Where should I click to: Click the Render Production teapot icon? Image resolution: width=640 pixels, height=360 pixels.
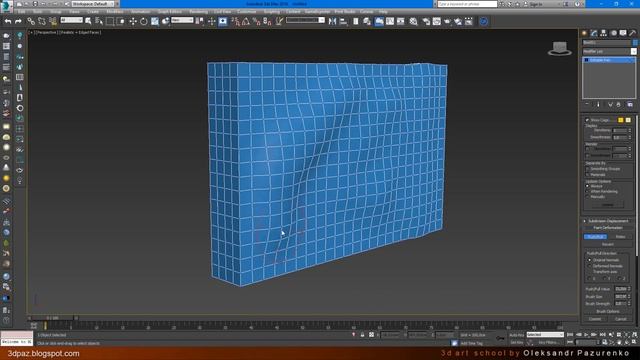pyautogui.click(x=447, y=21)
